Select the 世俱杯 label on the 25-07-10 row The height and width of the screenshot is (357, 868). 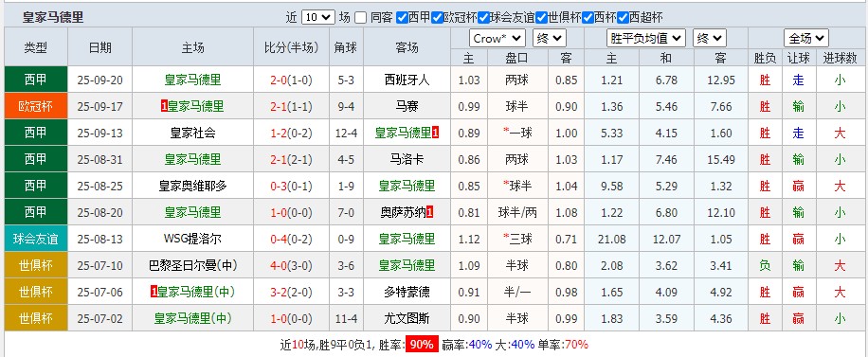pyautogui.click(x=36, y=266)
